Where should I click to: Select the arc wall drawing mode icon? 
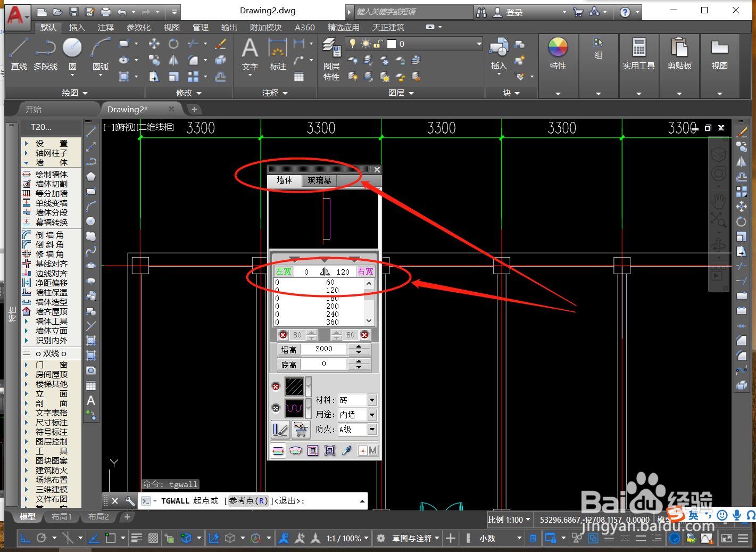click(295, 450)
